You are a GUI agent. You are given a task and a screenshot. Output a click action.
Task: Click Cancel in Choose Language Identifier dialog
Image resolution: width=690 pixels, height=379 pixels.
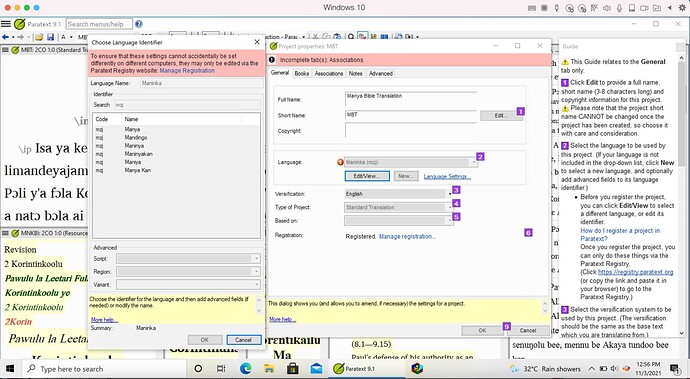pos(243,340)
